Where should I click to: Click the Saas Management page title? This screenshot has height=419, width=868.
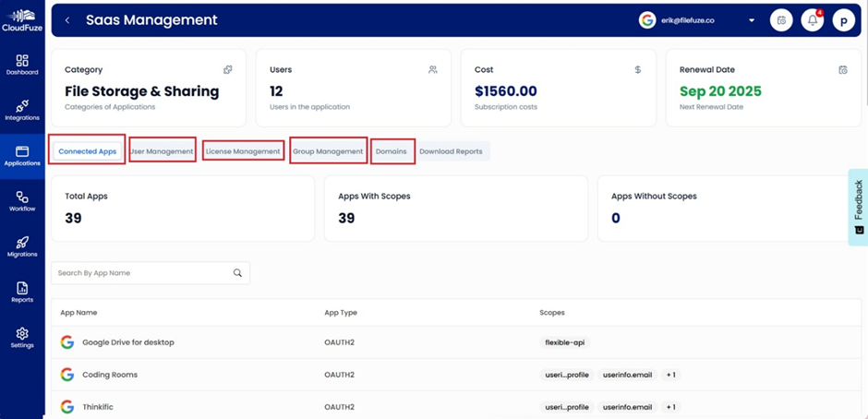[151, 20]
